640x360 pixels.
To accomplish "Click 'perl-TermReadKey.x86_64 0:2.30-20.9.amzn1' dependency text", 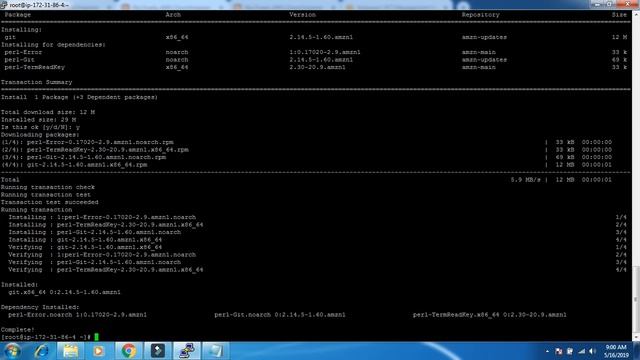I will tap(489, 315).
